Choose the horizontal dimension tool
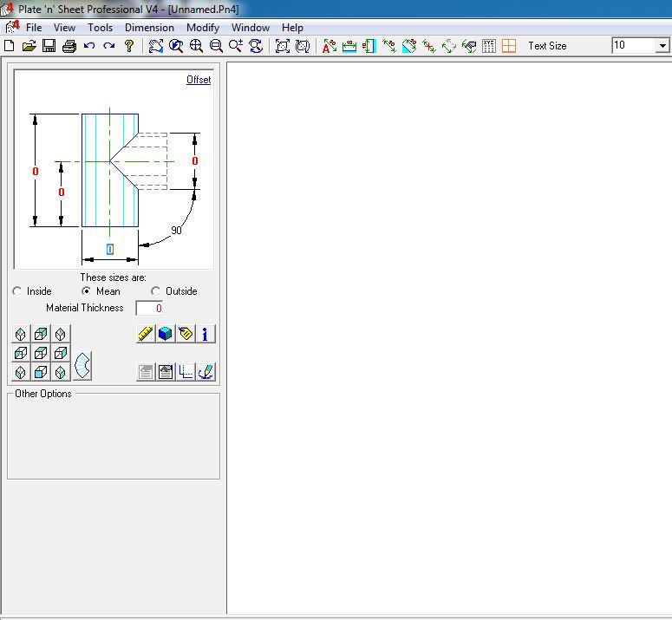This screenshot has width=672, height=620. pyautogui.click(x=349, y=46)
